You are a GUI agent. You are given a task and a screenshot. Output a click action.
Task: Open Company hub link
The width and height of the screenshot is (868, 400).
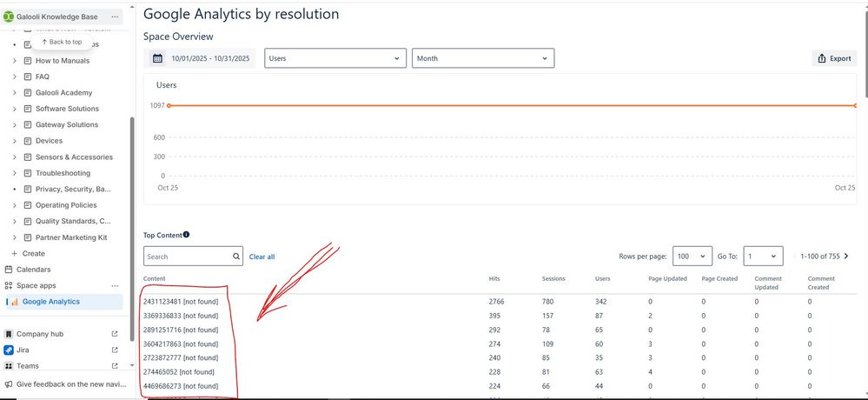click(40, 334)
